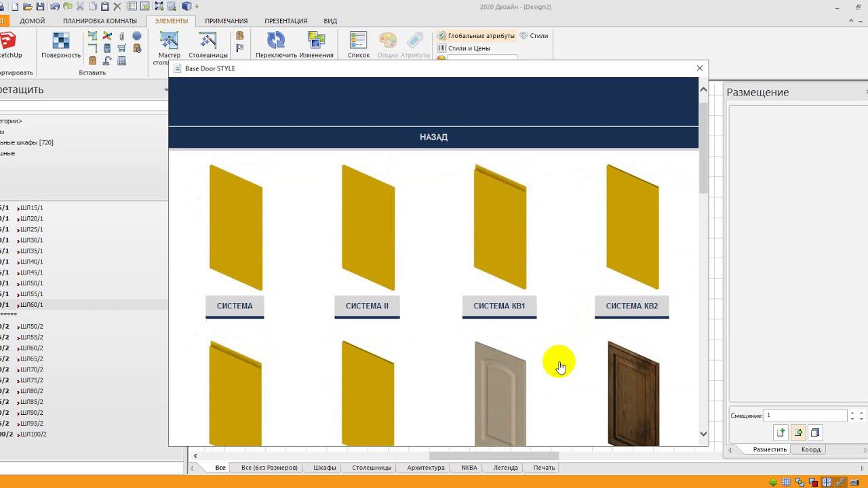Close the Base Door STYLE dialog
Screen dimensions: 868x488
pos(700,68)
